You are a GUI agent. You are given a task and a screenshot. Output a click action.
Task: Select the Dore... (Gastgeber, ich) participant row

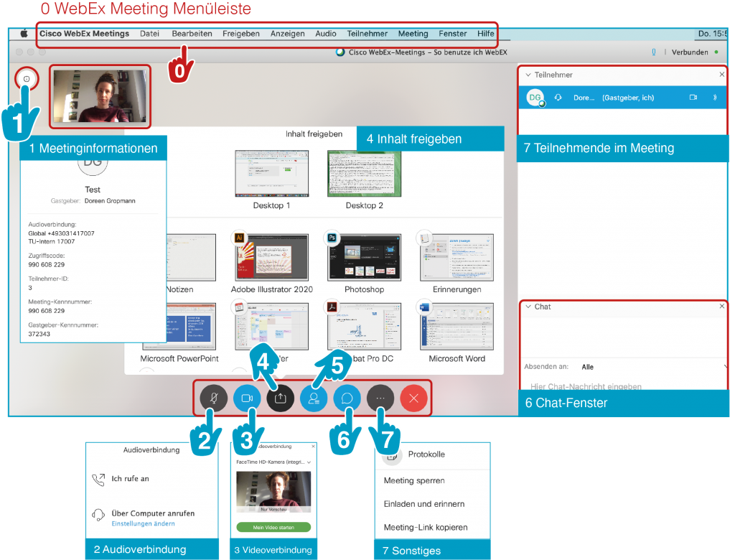coord(622,98)
